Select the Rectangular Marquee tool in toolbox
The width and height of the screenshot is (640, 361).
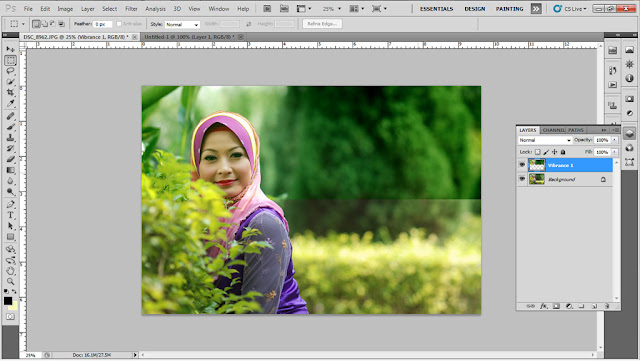pyautogui.click(x=11, y=60)
